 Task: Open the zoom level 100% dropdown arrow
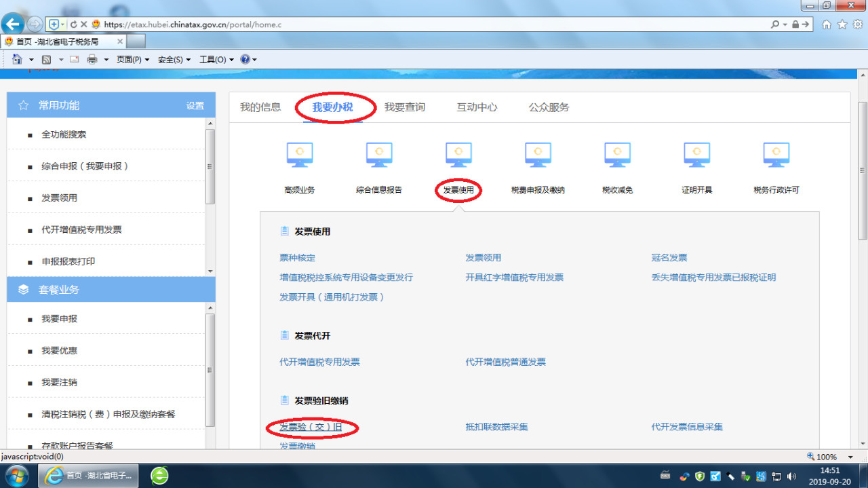click(x=851, y=457)
